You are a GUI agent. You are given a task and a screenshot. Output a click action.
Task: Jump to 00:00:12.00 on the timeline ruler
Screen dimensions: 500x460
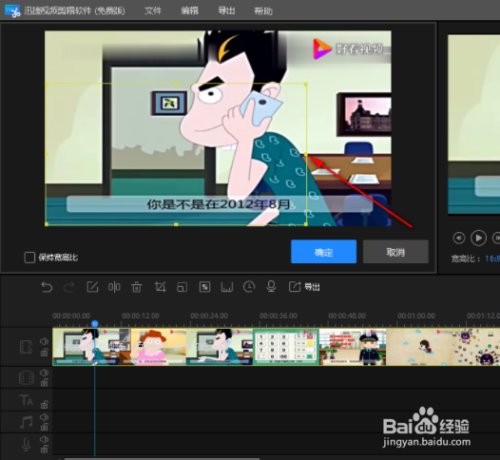click(140, 316)
